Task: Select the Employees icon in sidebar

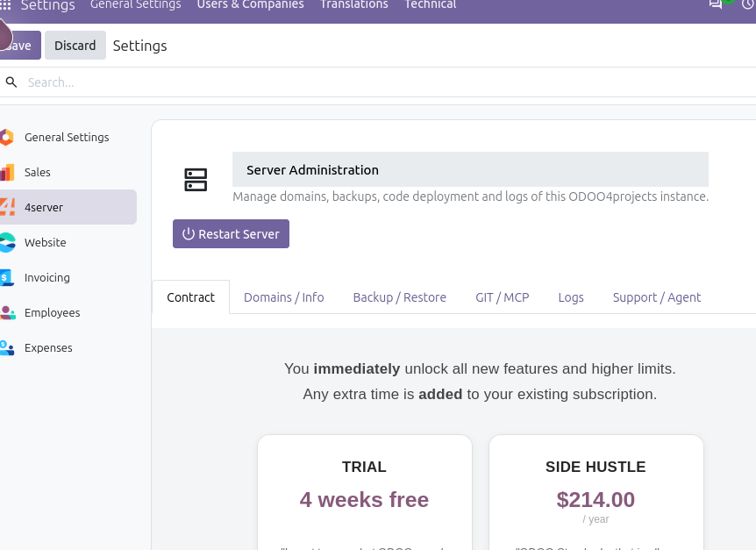Action: [7, 313]
